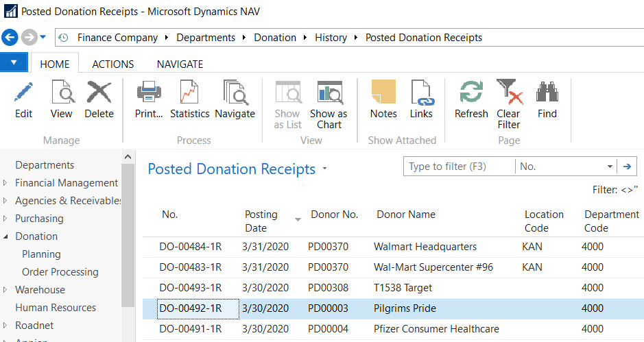Expand the Roadnet tree node
644x342 pixels.
click(5, 325)
